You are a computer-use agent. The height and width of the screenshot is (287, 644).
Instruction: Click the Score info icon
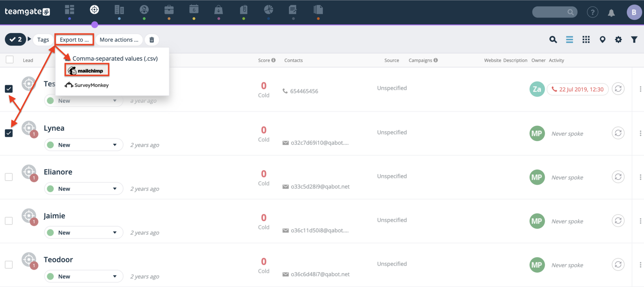273,60
